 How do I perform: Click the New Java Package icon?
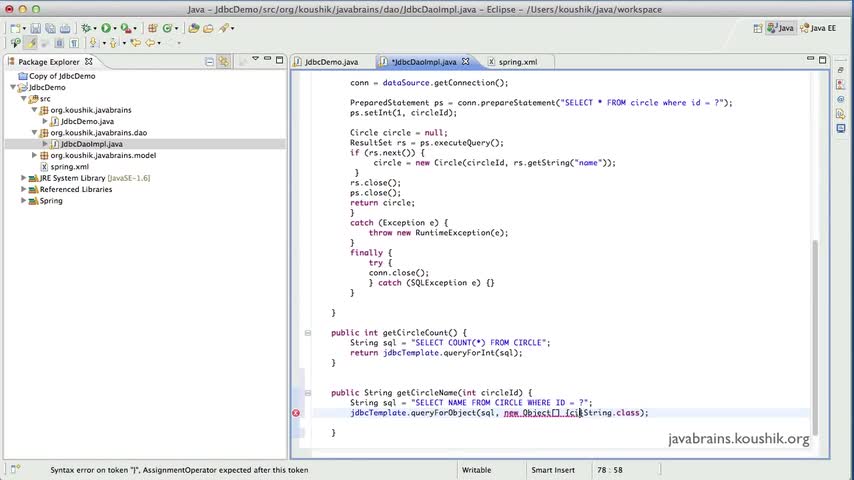(x=152, y=28)
